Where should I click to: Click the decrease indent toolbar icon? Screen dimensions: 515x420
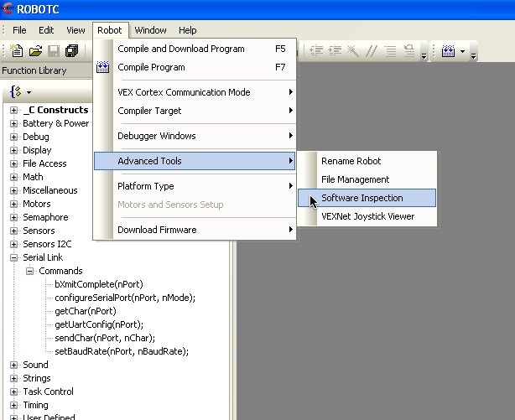point(316,51)
